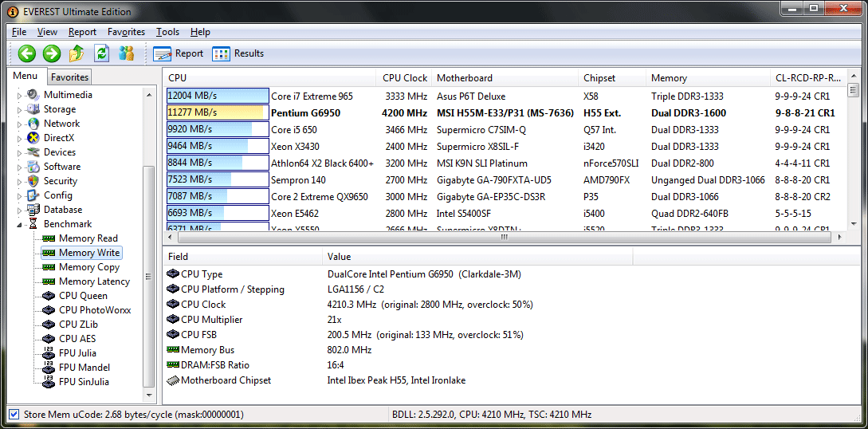The height and width of the screenshot is (429, 868).
Task: Select the CPU ZLib benchmark
Action: (x=79, y=325)
